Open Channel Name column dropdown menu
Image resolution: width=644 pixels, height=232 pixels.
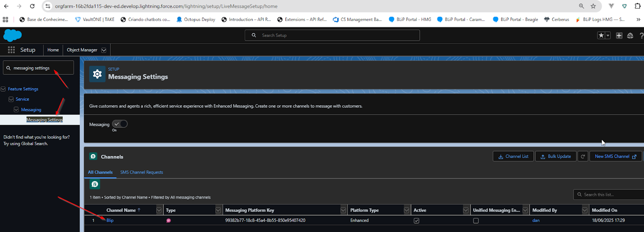tap(159, 210)
